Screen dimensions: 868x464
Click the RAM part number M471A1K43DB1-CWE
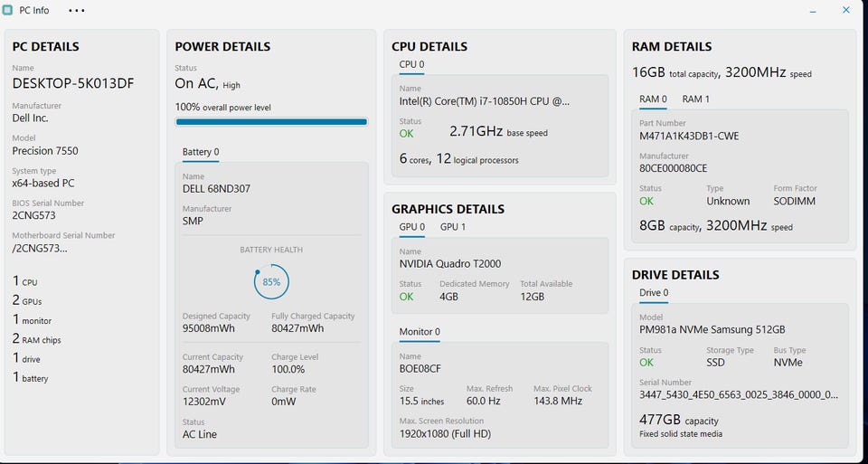click(688, 137)
